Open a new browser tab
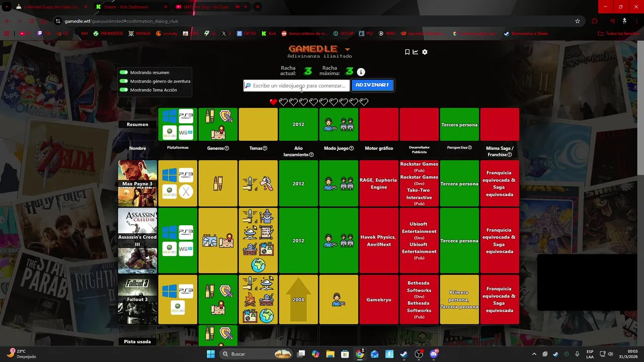 point(258,7)
